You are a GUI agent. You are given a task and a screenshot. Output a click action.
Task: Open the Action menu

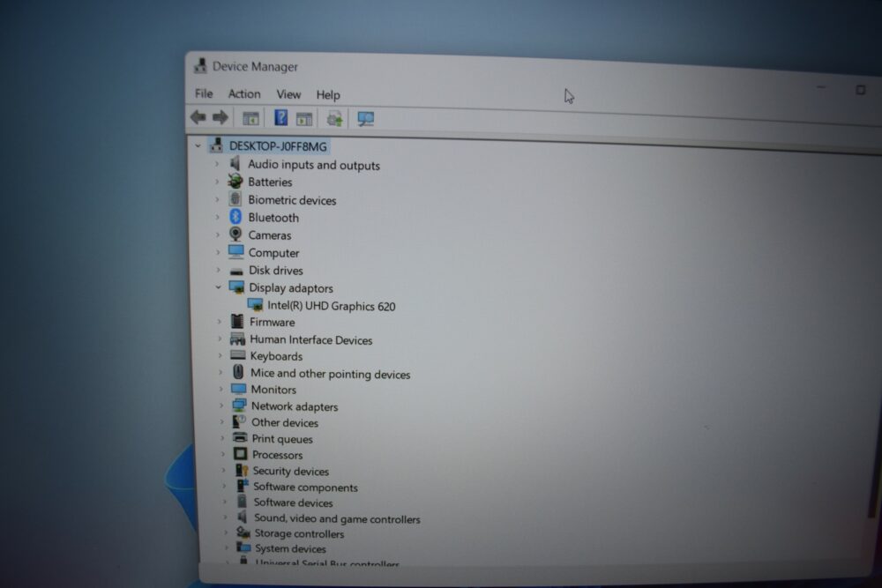(244, 93)
